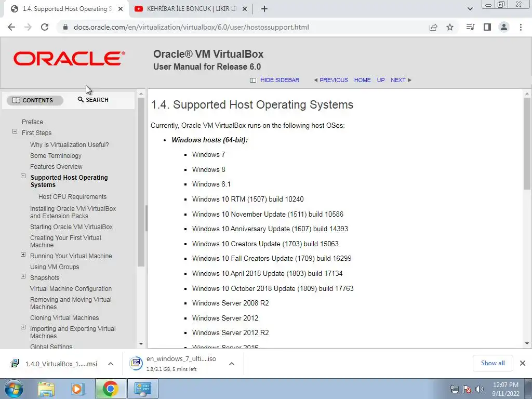Viewport: 532px width, 399px height.
Task: Navigate UP in the manual
Action: tap(381, 80)
